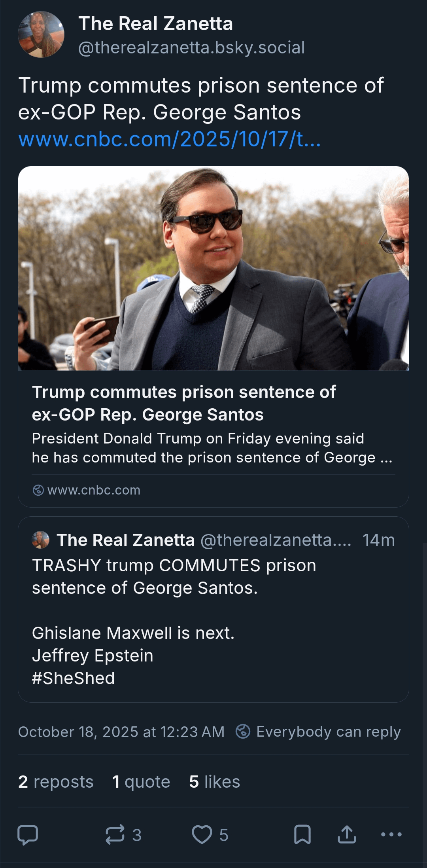
Task: Click the reply speech bubble icon
Action: coord(28,835)
